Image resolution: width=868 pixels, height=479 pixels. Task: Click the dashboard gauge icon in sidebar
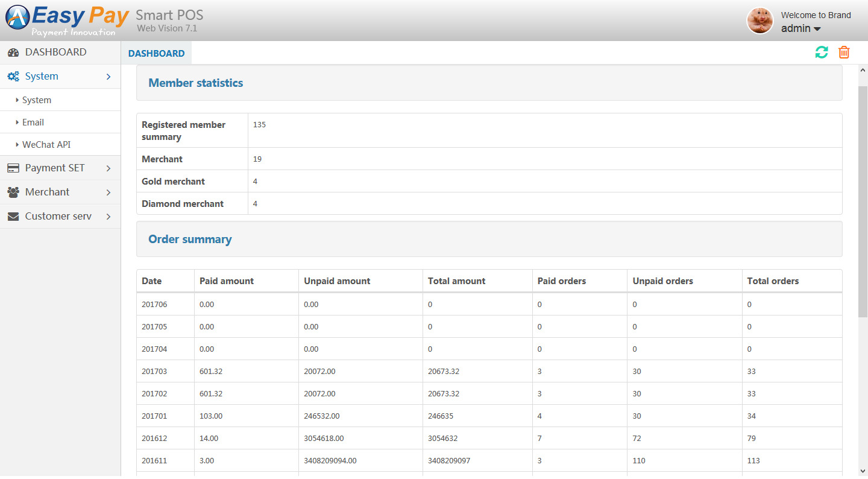(x=13, y=52)
